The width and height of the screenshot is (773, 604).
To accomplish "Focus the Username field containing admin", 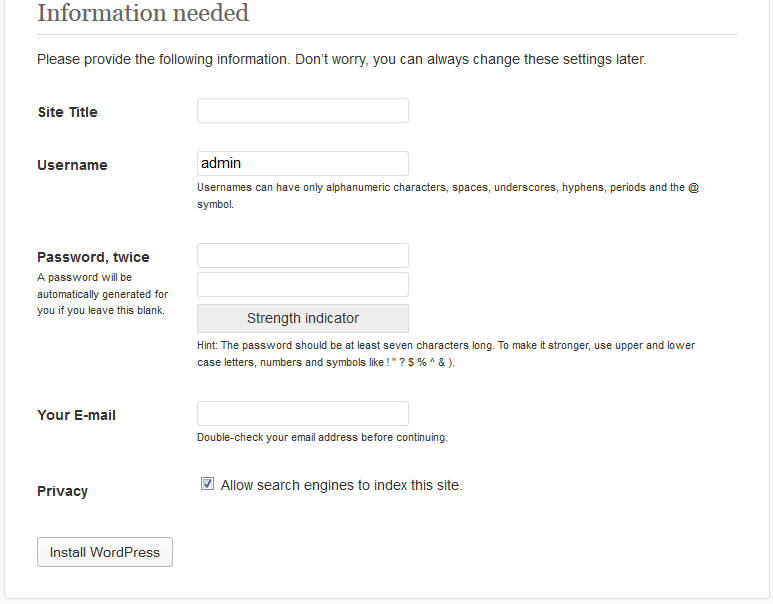I will [302, 164].
